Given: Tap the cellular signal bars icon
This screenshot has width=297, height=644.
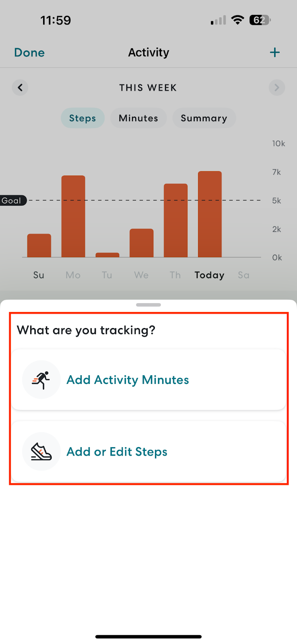Looking at the screenshot, I should pyautogui.click(x=219, y=20).
